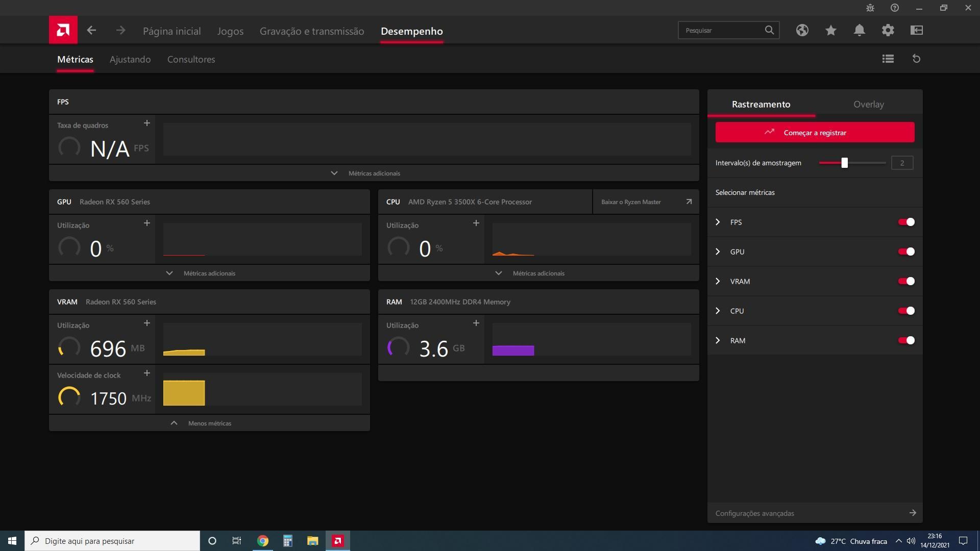Screen dimensions: 980x551
Task: Open Gravação e transmissão tab
Action: tap(312, 31)
